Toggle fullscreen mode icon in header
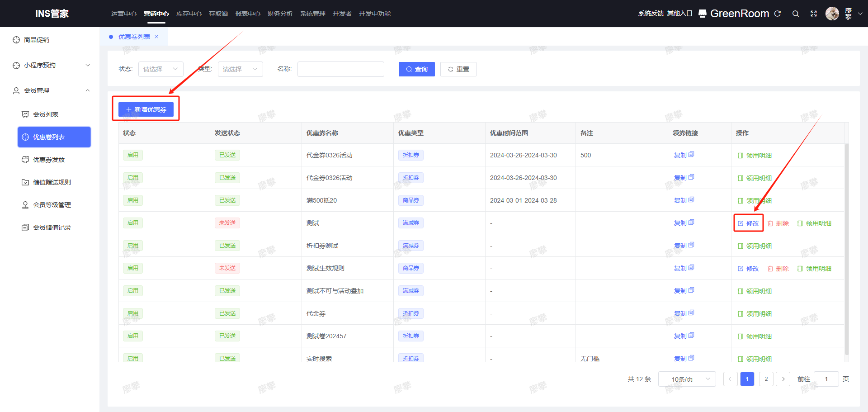The image size is (868, 412). [814, 14]
